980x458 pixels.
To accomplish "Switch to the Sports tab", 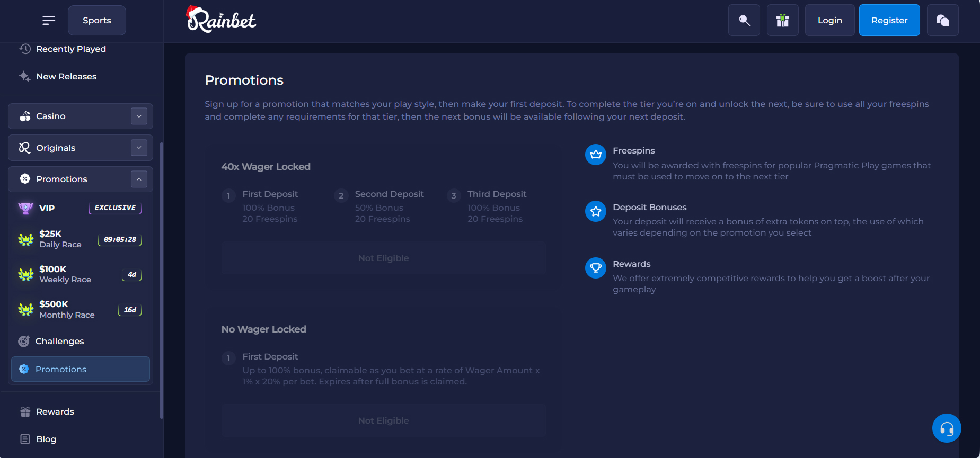I will click(x=97, y=20).
